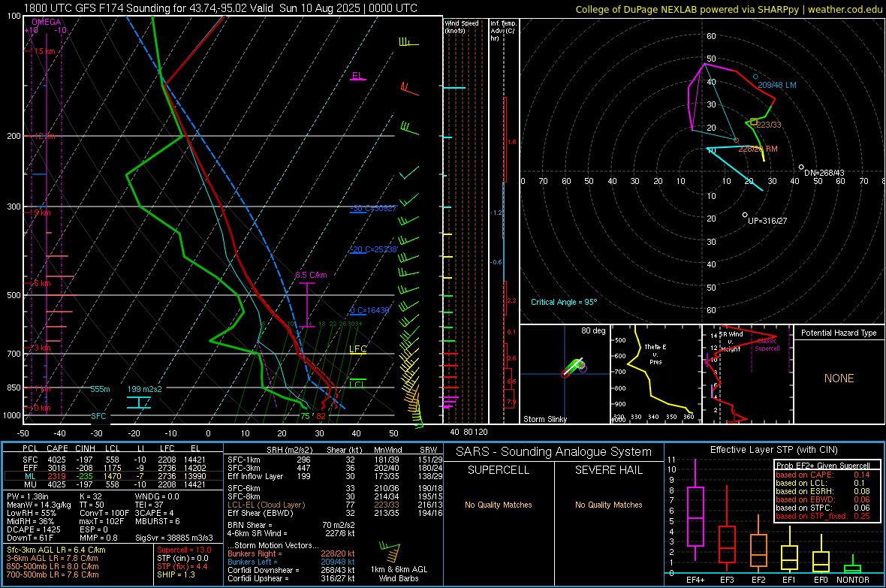Viewport: 886px width, 588px height.
Task: Click the 80 deg slinky tilt value
Action: (593, 330)
